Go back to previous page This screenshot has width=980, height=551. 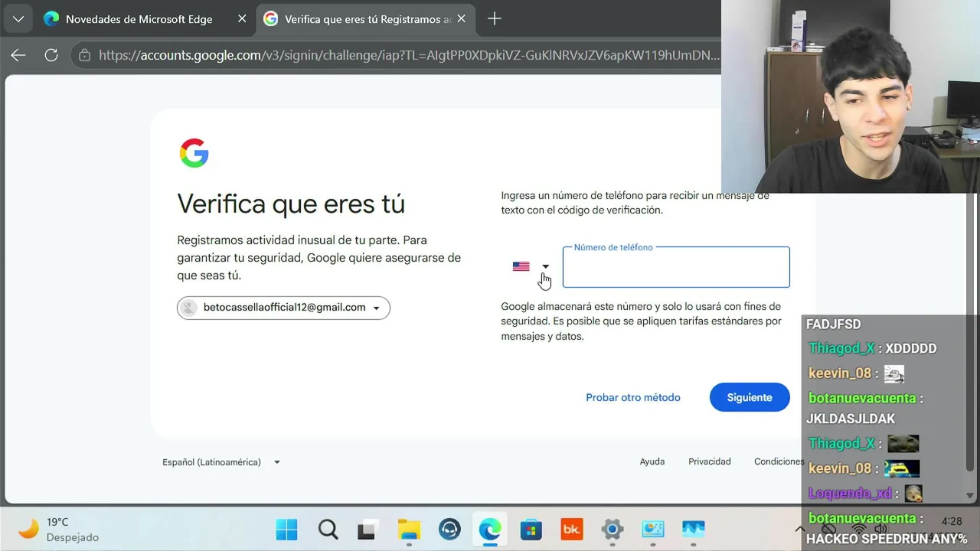tap(18, 55)
